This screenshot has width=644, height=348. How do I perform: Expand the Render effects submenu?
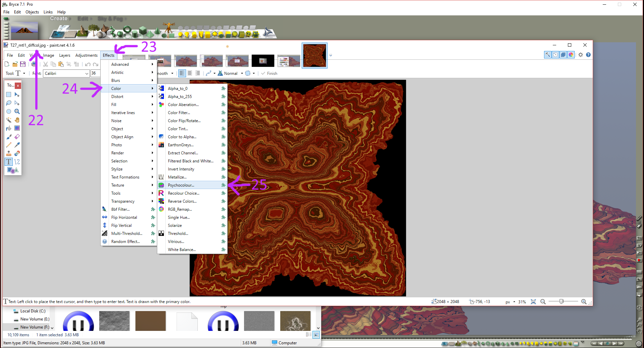pyautogui.click(x=129, y=153)
